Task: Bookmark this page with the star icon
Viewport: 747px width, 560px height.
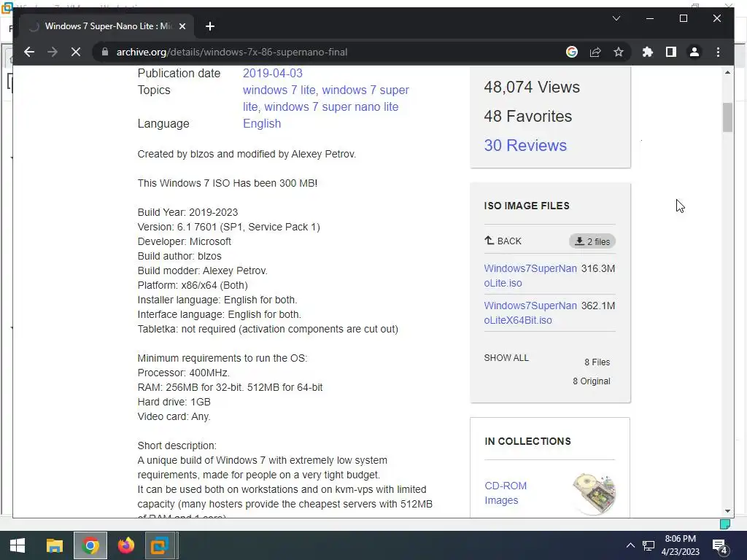Action: click(619, 52)
